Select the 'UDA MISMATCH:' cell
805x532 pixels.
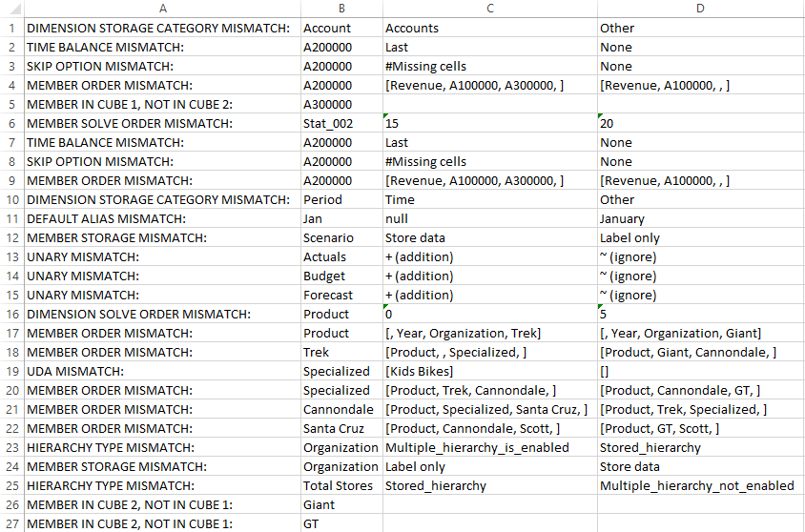162,372
